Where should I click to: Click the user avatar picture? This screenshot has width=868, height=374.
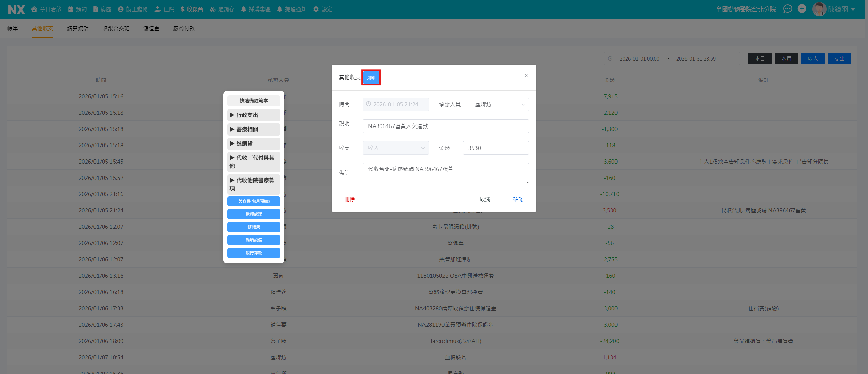[x=819, y=9]
